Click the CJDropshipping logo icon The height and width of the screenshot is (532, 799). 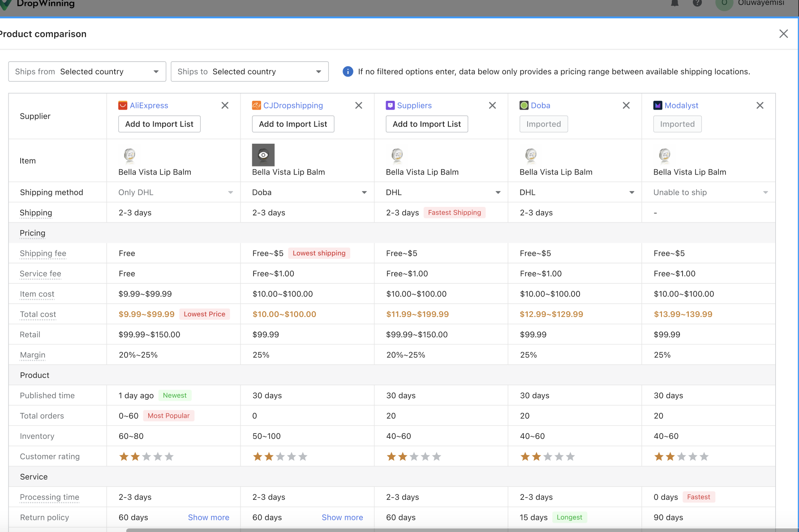tap(257, 105)
